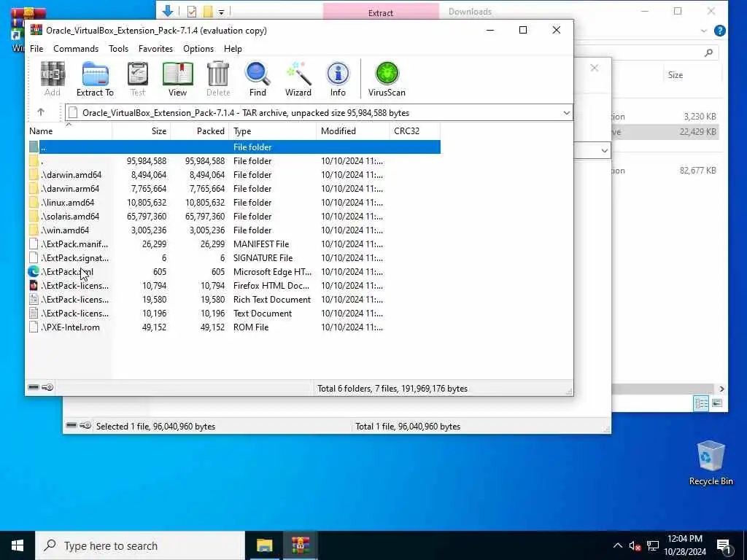Open the dropdown in the background WinRAR window
Image resolution: width=747 pixels, height=560 pixels.
point(604,150)
